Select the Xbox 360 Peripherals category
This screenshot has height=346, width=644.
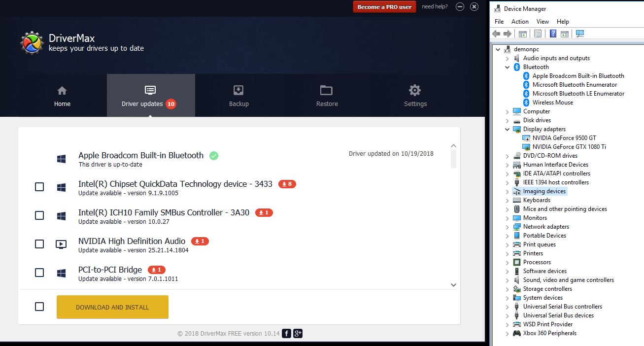coord(549,333)
